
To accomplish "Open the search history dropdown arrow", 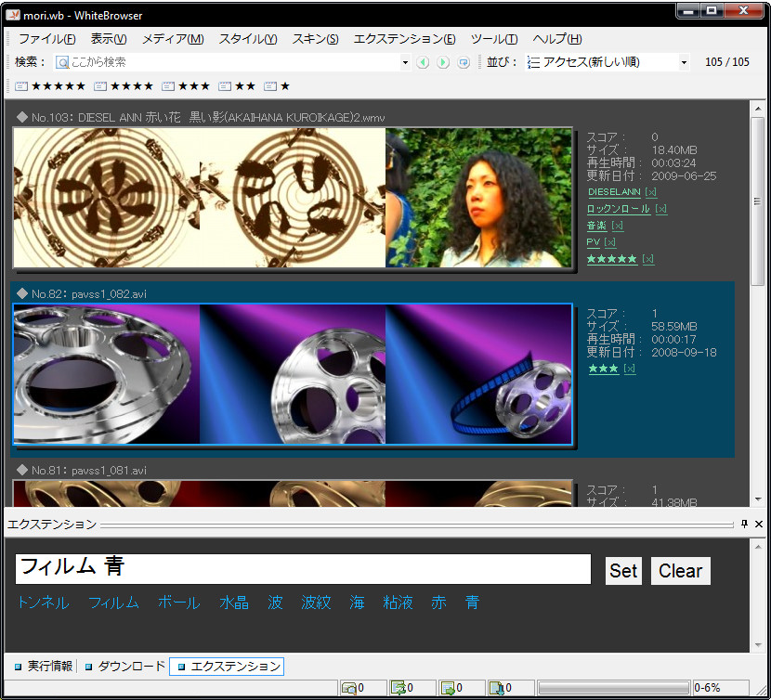I will tap(405, 62).
